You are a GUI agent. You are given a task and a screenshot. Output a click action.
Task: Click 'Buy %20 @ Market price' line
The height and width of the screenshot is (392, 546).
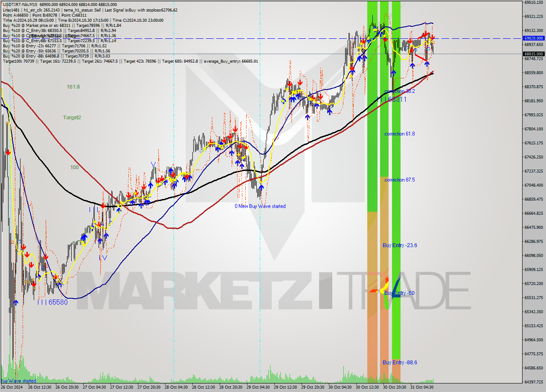pos(62,25)
